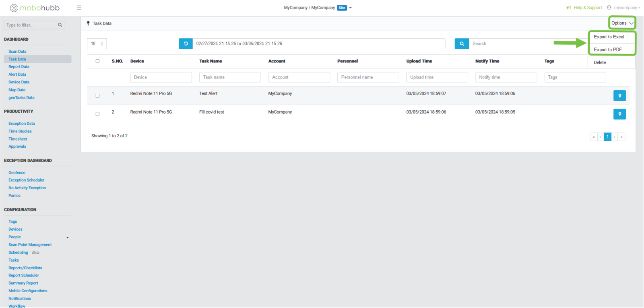Toggle the select-all checkbox in table header

[97, 61]
